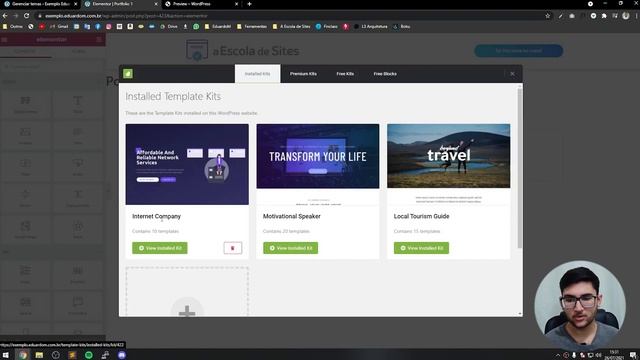
Task: Click the template kits dialog scrollbar
Action: 520,167
